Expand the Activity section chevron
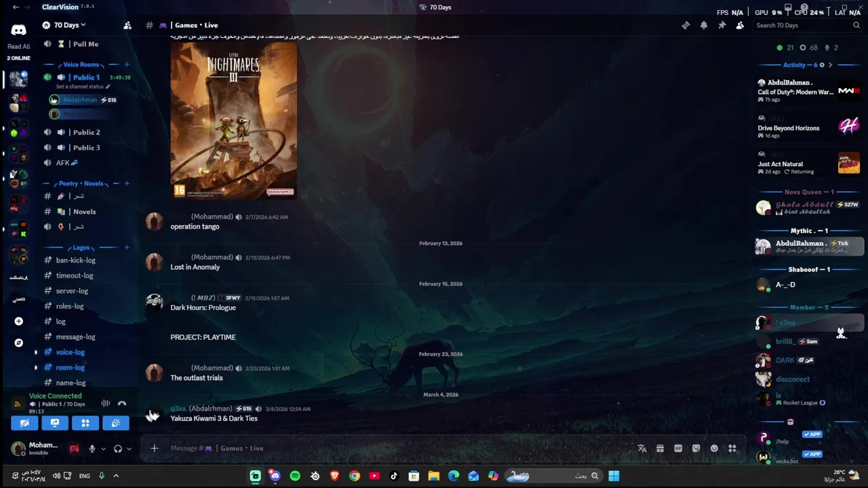The image size is (868, 488). (x=830, y=65)
